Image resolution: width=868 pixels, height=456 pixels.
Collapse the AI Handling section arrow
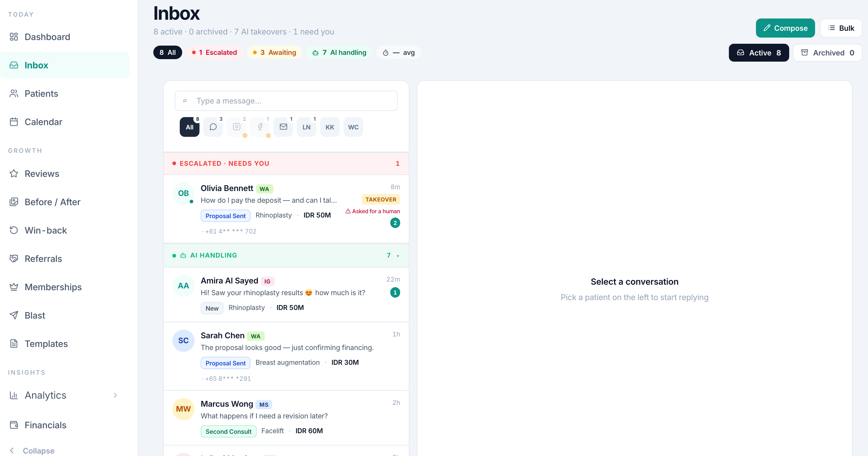click(x=398, y=256)
